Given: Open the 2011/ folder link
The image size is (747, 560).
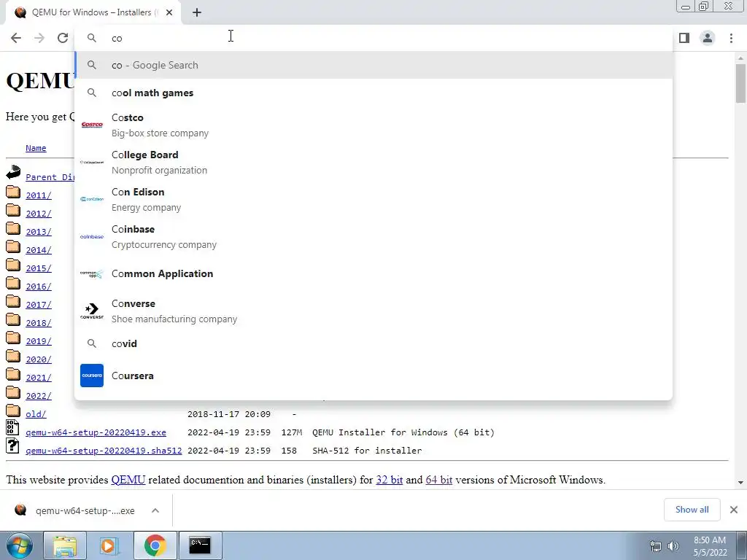Looking at the screenshot, I should [39, 195].
